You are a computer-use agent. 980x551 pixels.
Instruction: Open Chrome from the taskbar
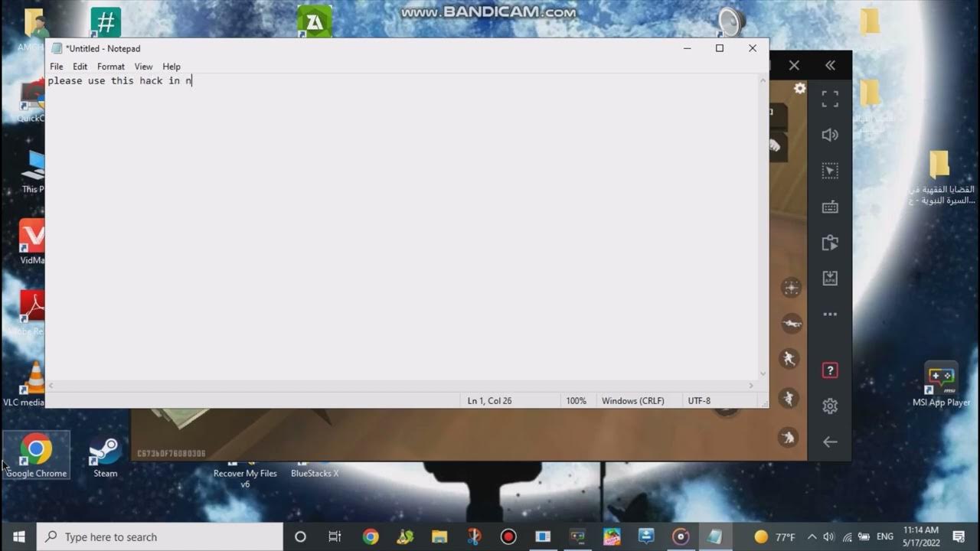(371, 536)
